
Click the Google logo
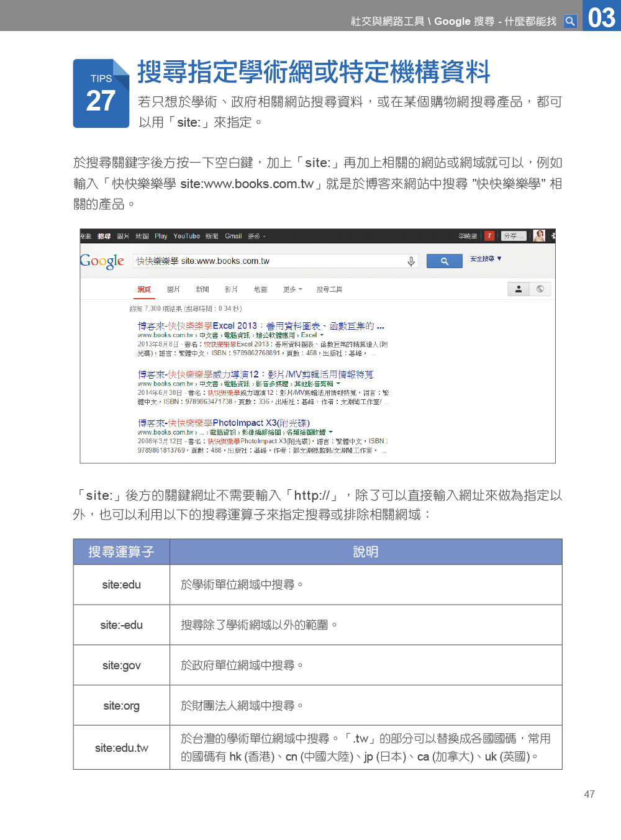pyautogui.click(x=102, y=261)
